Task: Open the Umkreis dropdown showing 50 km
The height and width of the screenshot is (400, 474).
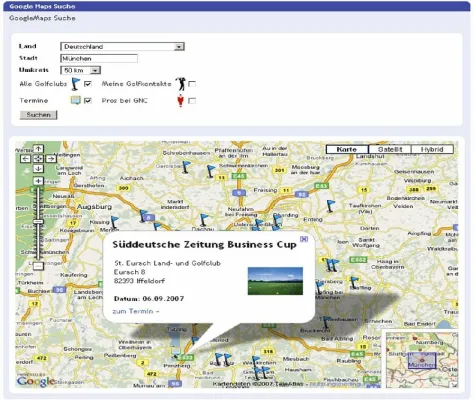Action: [81, 70]
